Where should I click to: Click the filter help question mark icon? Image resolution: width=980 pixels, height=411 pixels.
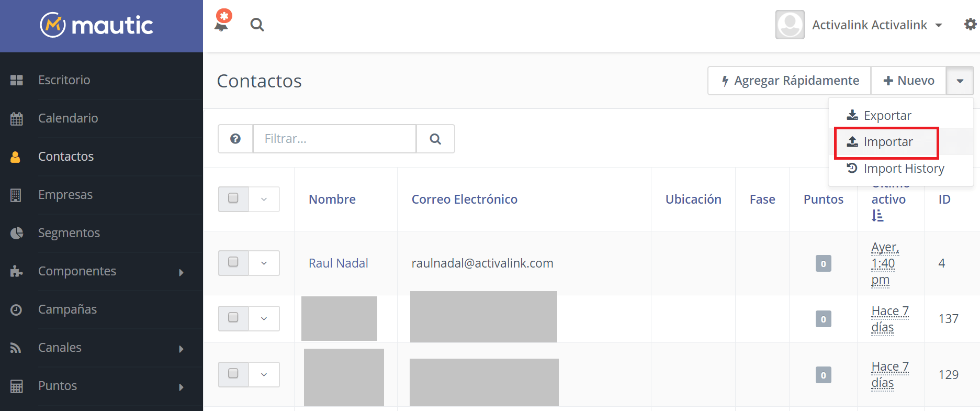pos(235,139)
